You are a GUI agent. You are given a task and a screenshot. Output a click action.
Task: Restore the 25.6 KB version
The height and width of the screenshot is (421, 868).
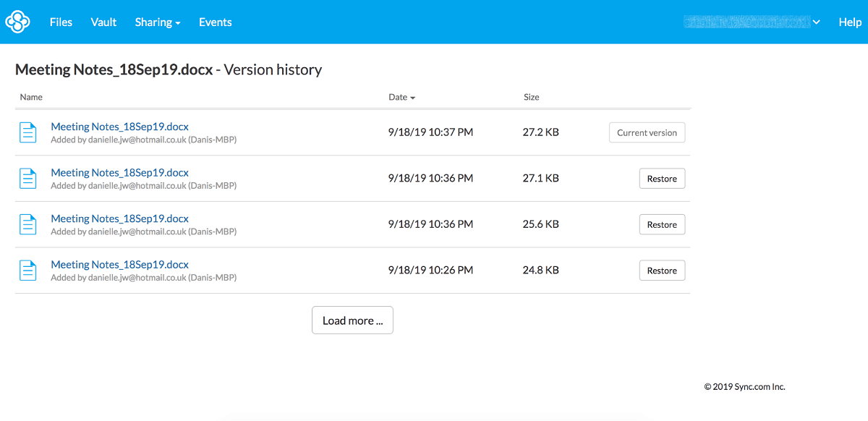pyautogui.click(x=662, y=224)
